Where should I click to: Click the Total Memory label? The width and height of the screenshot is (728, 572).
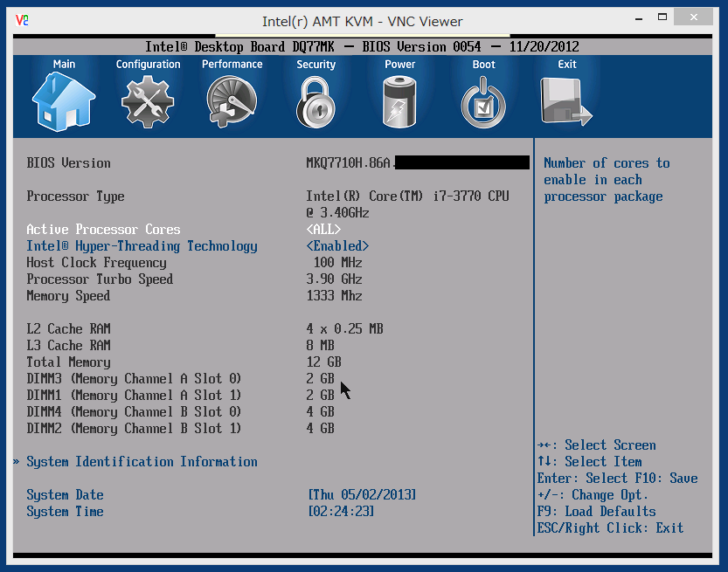click(x=68, y=362)
